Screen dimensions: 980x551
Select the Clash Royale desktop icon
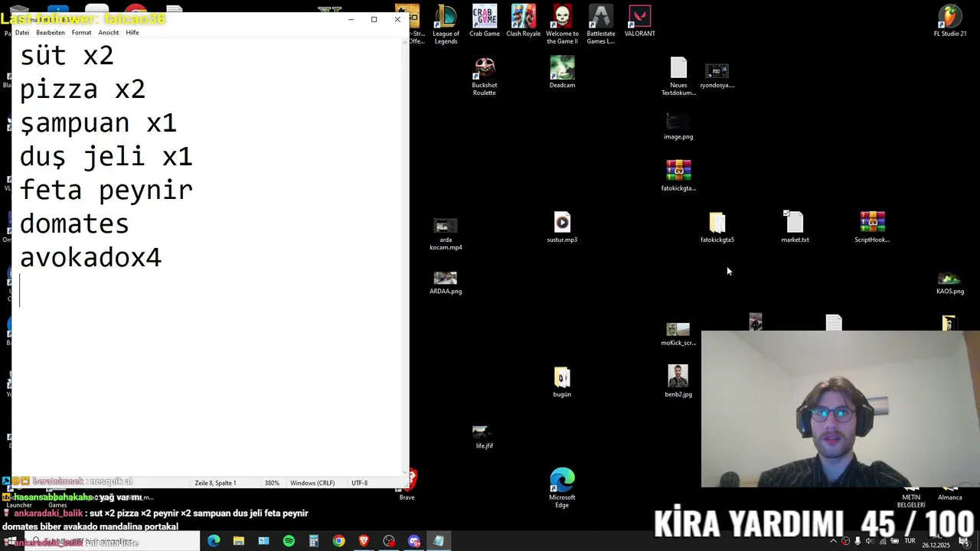point(524,21)
